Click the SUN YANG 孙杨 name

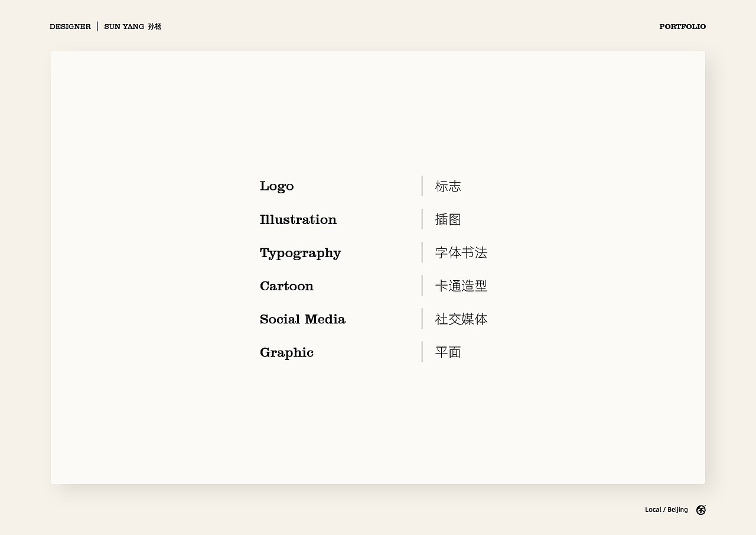(133, 27)
